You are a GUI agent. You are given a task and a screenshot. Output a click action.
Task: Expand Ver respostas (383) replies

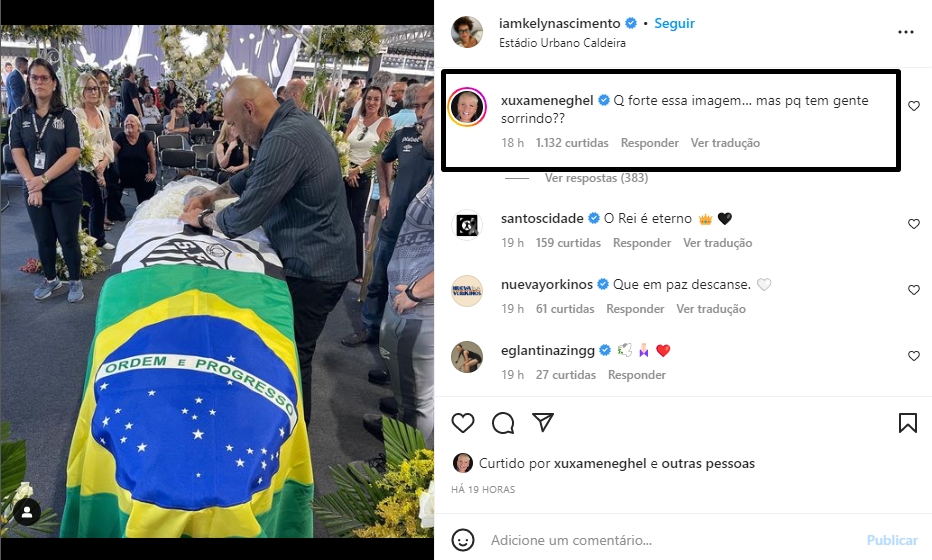click(596, 178)
